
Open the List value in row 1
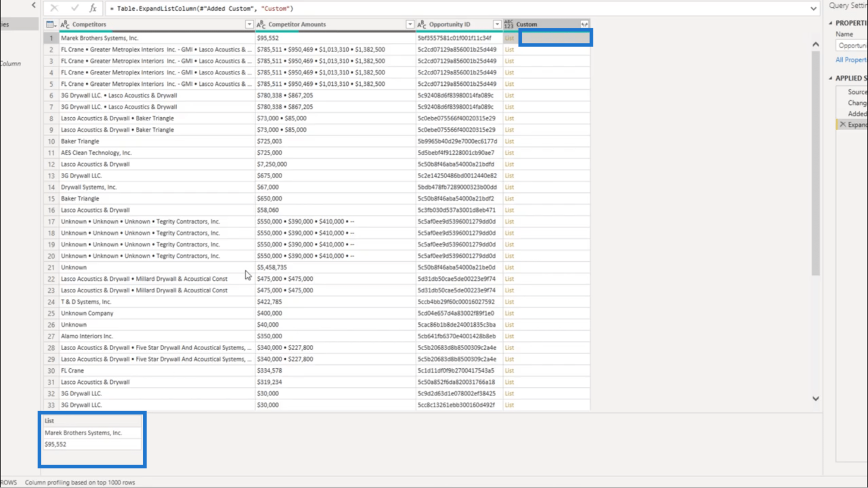[x=509, y=38]
